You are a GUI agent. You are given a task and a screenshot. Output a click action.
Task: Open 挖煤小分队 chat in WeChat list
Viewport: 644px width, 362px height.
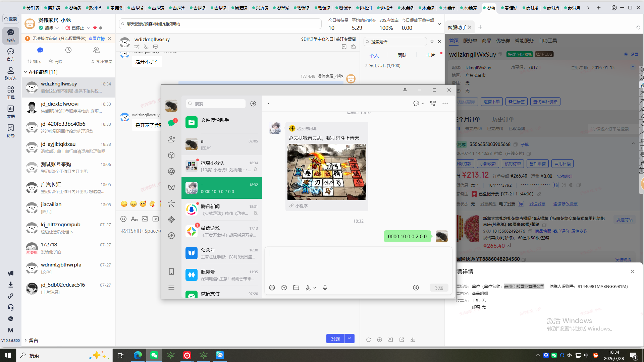[x=222, y=166]
